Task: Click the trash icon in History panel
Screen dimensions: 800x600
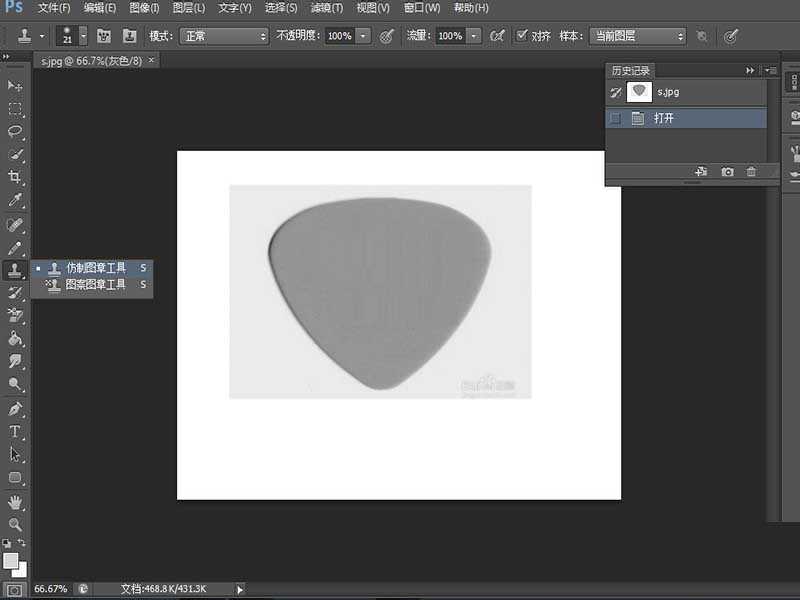Action: (751, 172)
